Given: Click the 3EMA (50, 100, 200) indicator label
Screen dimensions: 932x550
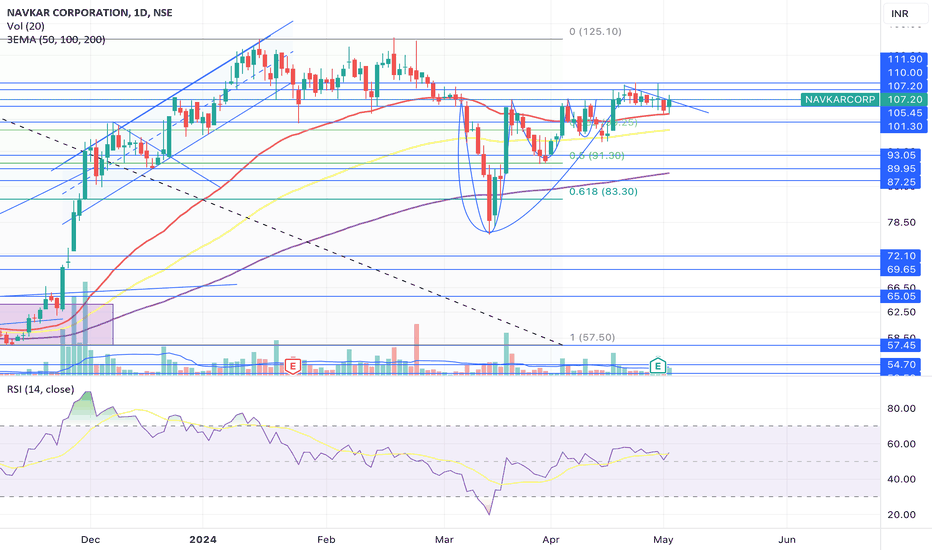Looking at the screenshot, I should [56, 40].
